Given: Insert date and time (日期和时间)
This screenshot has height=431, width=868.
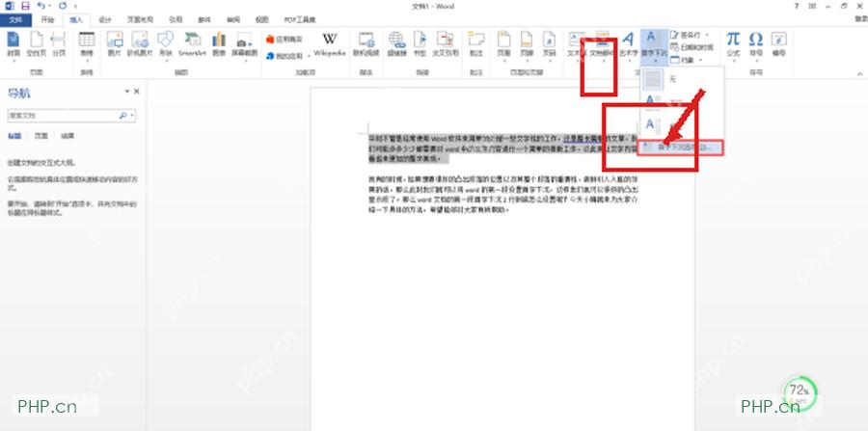Looking at the screenshot, I should point(692,47).
